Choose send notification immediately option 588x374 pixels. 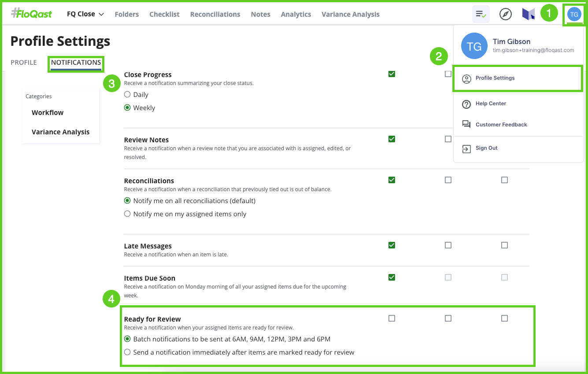pyautogui.click(x=127, y=352)
